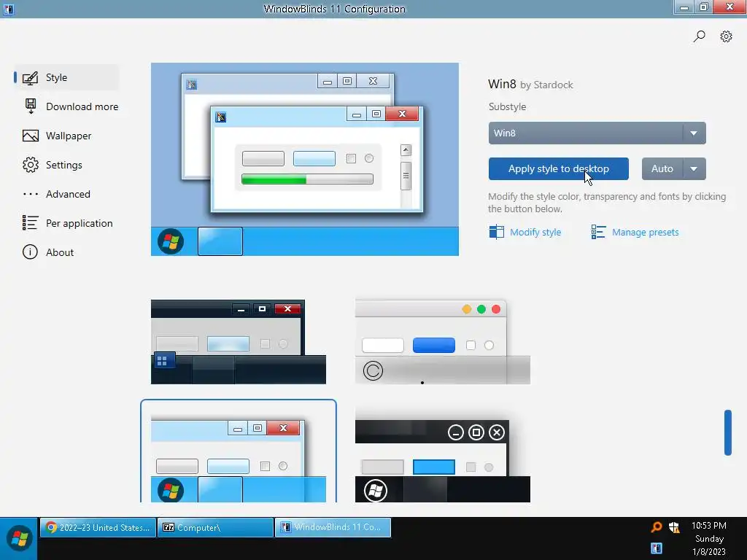
Task: Click the by Stardock author text
Action: [x=546, y=85]
